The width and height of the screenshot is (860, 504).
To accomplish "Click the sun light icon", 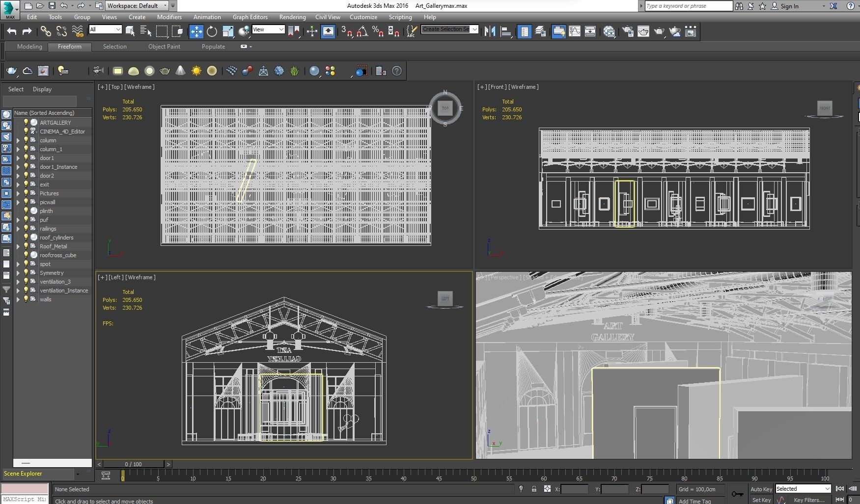I will [196, 71].
